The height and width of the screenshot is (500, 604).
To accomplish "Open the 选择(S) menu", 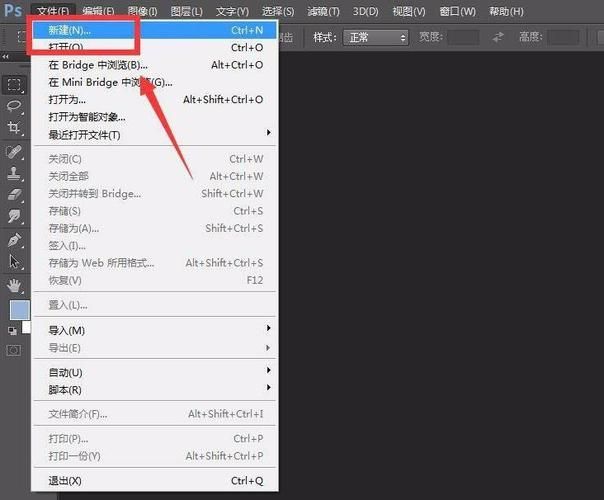I will coord(278,12).
